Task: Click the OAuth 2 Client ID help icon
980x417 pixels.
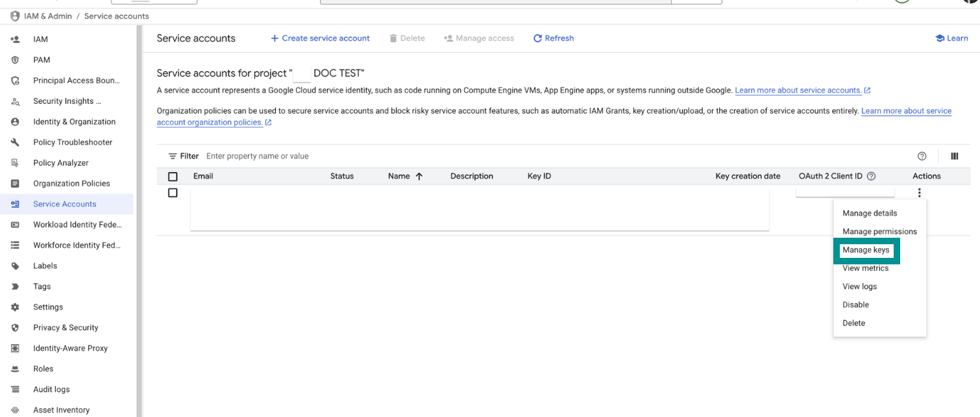Action: 872,176
